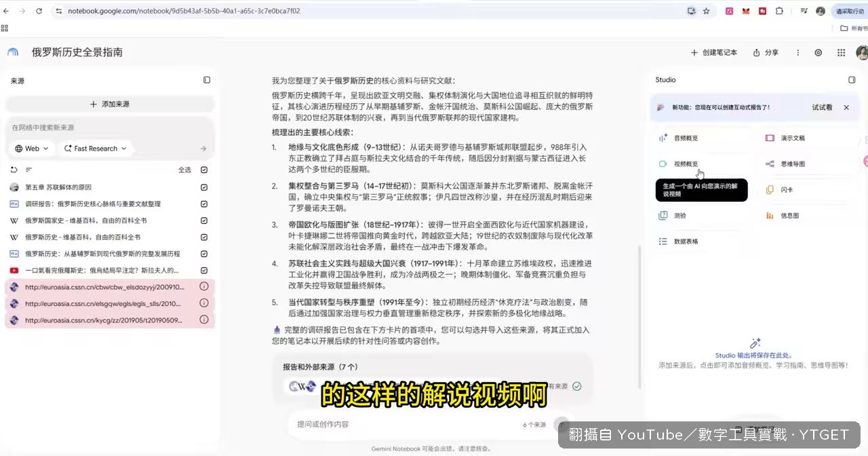
Task: Create 演示文稿 slide deck
Action: point(810,138)
